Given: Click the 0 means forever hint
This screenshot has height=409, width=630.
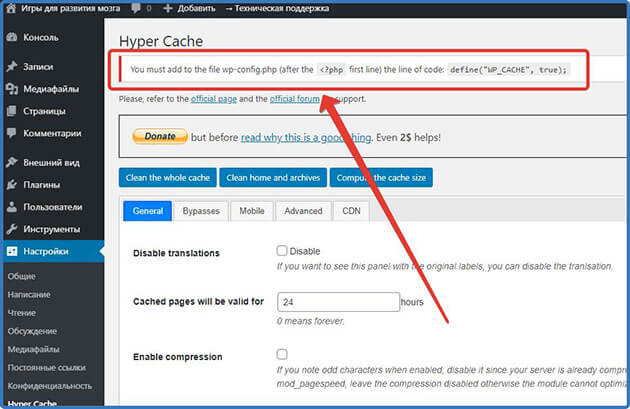Looking at the screenshot, I should click(x=311, y=321).
